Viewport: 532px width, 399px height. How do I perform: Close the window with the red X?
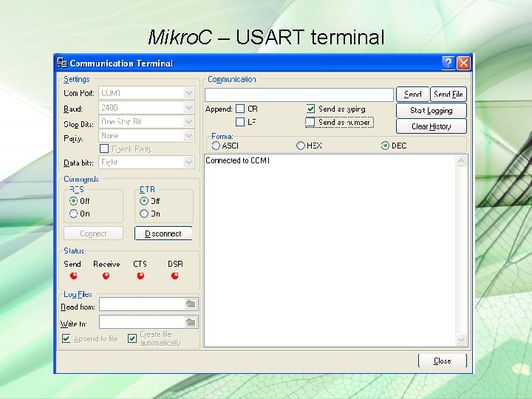pos(463,63)
